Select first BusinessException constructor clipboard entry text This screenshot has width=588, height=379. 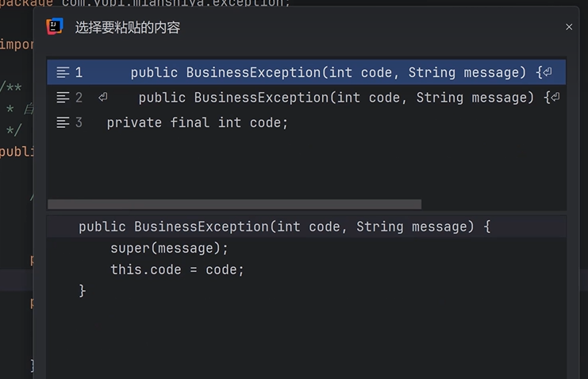coord(329,72)
